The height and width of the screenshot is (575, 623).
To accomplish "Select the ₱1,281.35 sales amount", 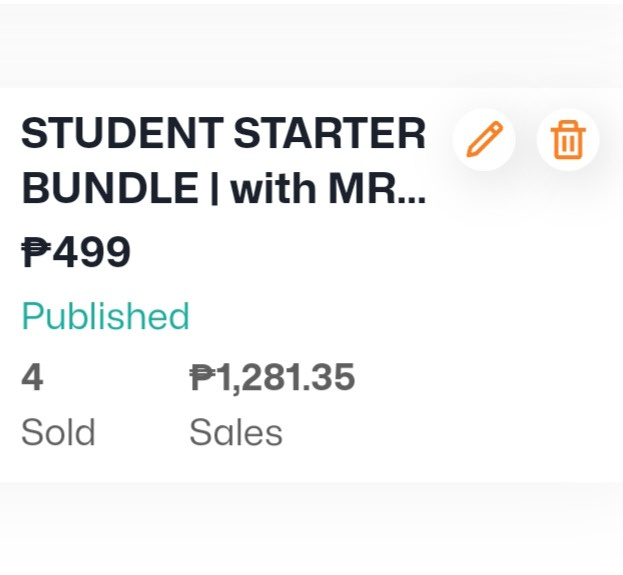I will tap(272, 378).
